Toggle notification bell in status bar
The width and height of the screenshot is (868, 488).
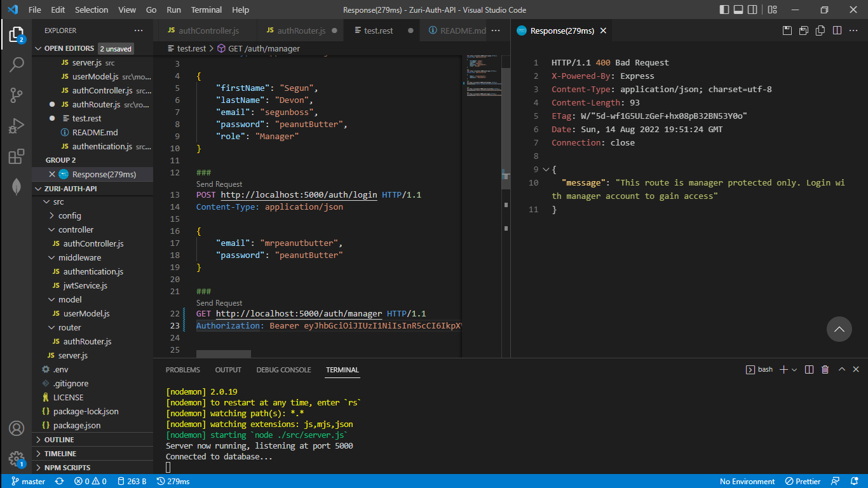854,481
